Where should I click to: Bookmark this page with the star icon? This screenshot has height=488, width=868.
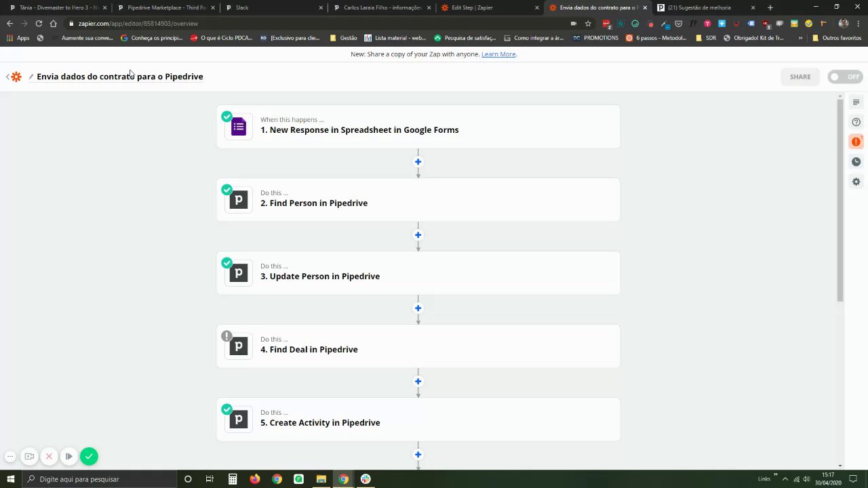tap(588, 23)
